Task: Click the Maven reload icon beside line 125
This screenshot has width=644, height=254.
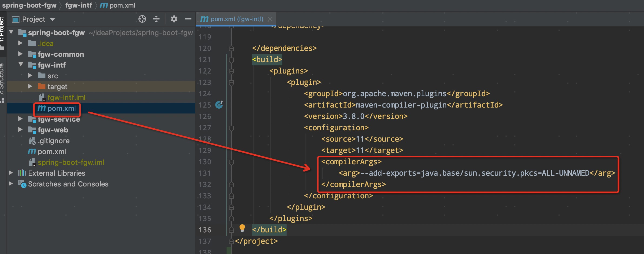Action: pyautogui.click(x=219, y=105)
